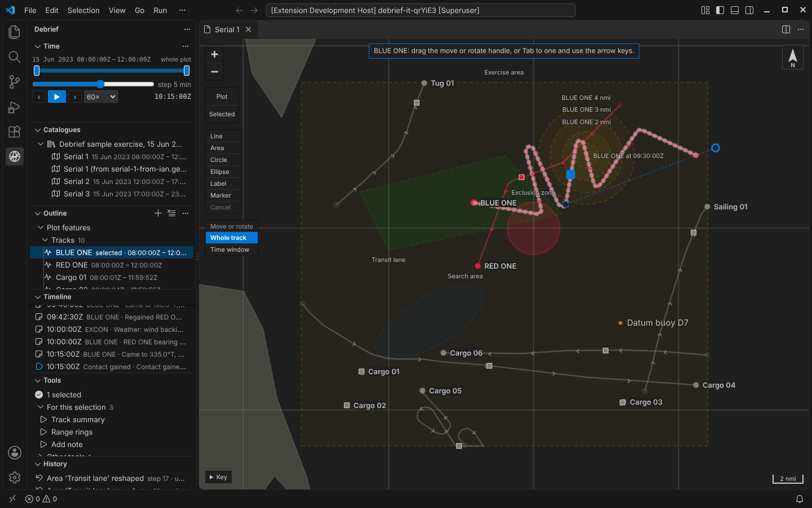Open the Explorer view in activity bar
Viewport: 812px width, 508px height.
click(15, 32)
